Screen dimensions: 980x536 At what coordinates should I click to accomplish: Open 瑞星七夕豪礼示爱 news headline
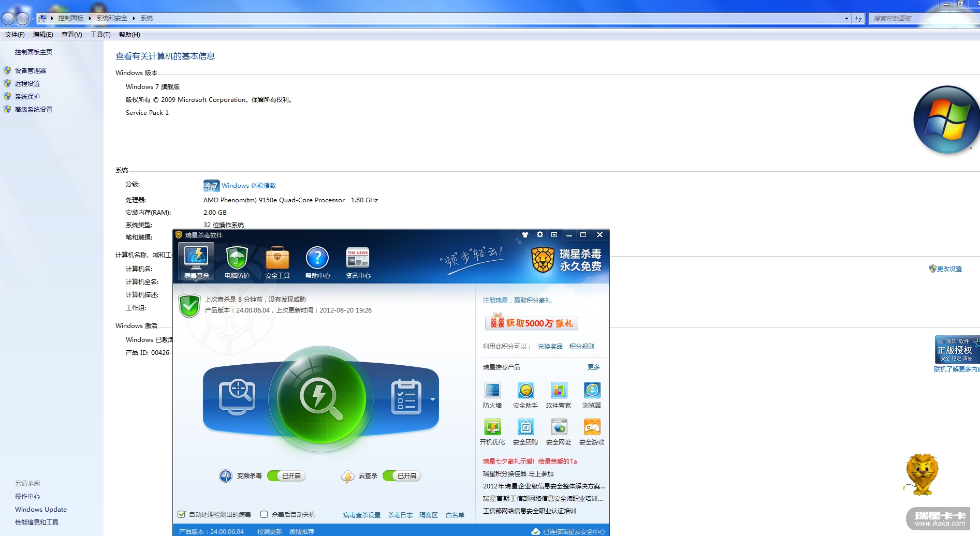click(x=530, y=461)
